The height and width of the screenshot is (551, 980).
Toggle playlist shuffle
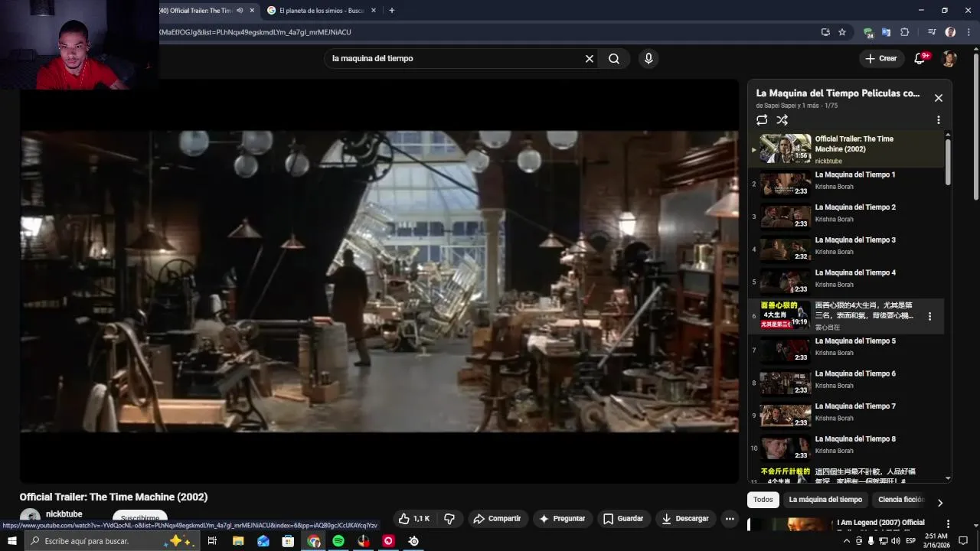click(x=782, y=120)
